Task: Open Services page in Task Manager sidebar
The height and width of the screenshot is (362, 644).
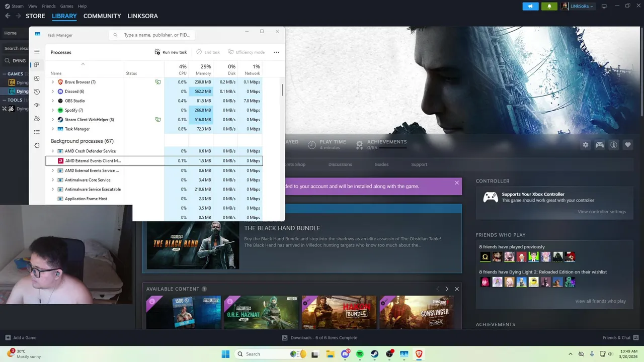Action: (x=37, y=145)
